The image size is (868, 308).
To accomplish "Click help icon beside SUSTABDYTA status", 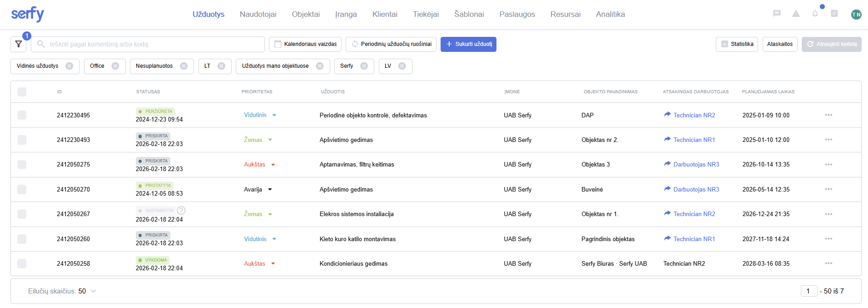I will point(181,210).
